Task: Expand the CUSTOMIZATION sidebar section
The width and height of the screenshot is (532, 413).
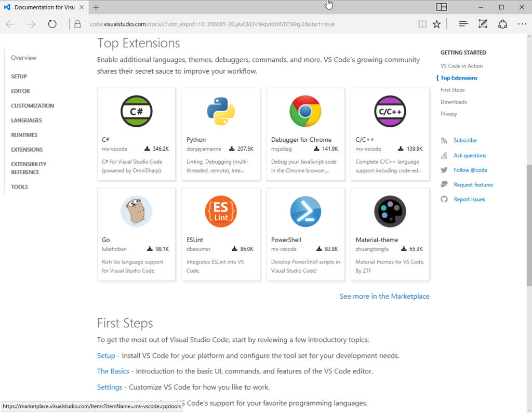Action: 32,105
